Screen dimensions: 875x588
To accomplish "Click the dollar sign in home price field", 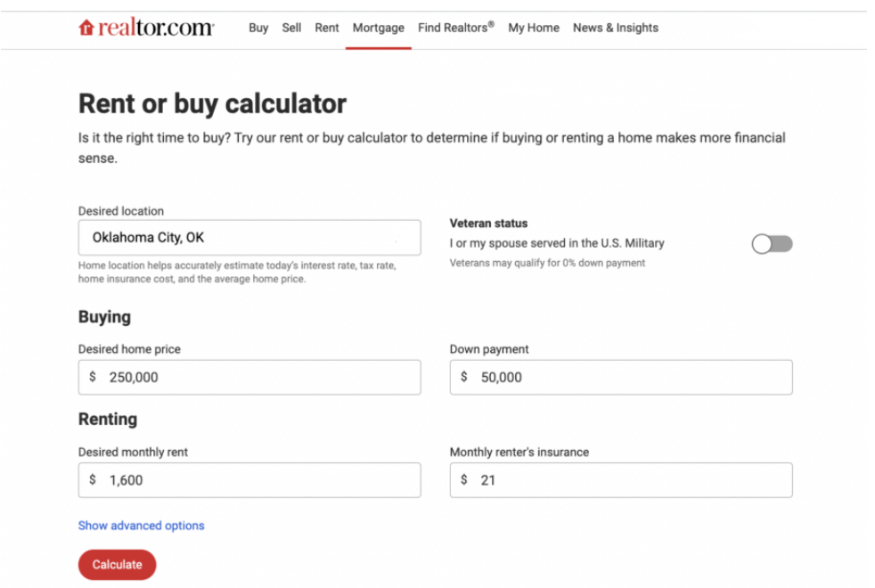I will coord(93,377).
